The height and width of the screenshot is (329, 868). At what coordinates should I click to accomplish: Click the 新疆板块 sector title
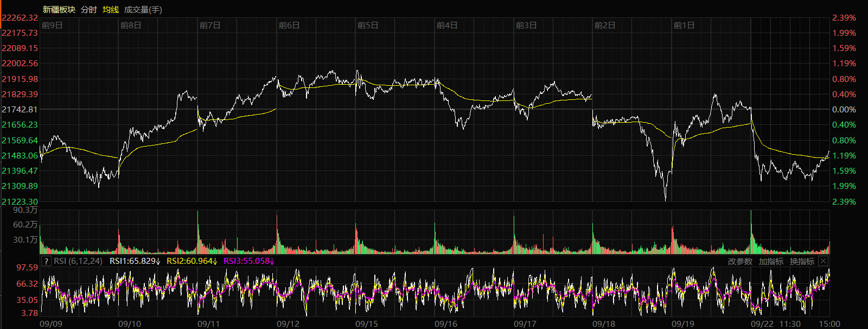click(59, 10)
